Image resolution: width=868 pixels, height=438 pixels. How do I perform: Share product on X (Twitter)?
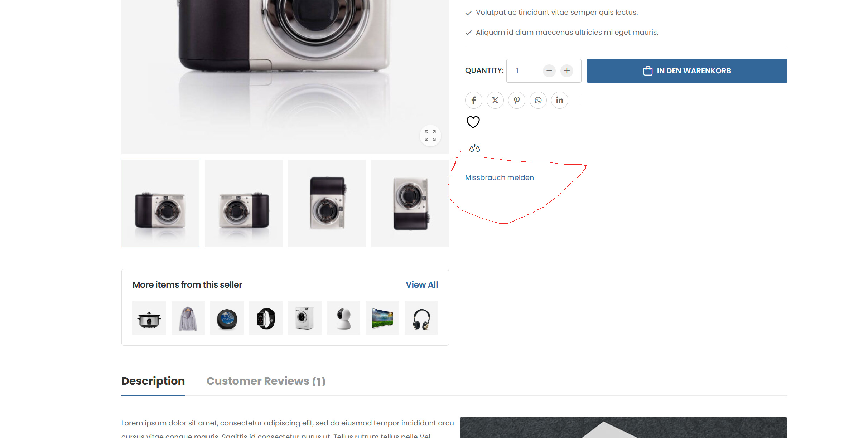point(495,100)
